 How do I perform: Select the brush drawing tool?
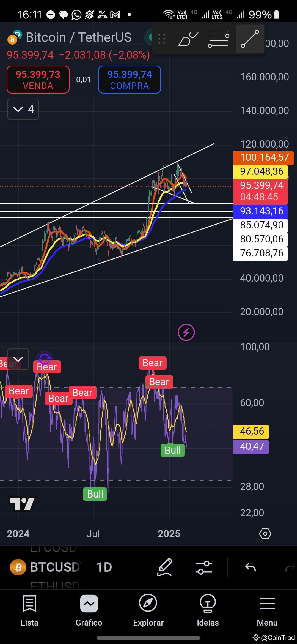[x=188, y=39]
